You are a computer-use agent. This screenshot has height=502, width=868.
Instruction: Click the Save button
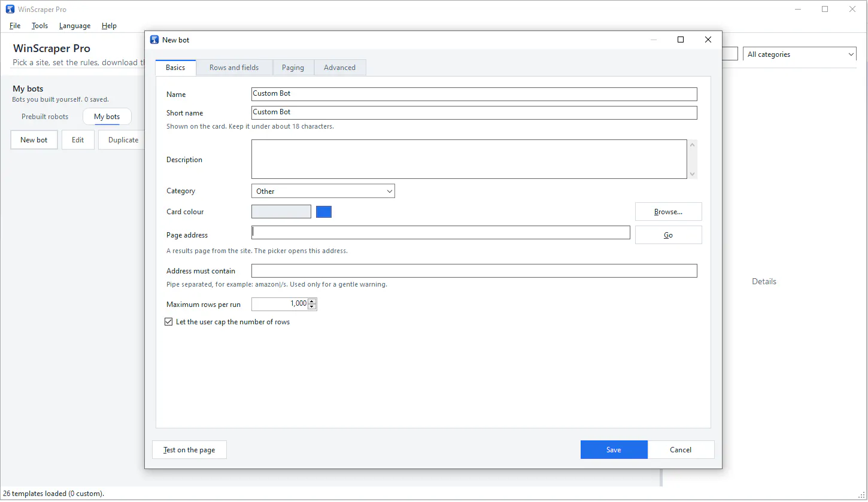coord(614,450)
